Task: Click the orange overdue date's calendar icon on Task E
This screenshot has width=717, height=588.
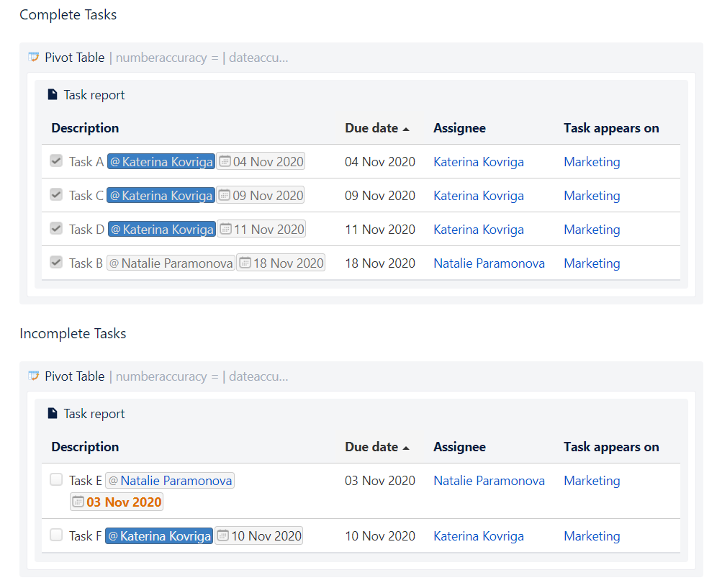Action: (78, 502)
